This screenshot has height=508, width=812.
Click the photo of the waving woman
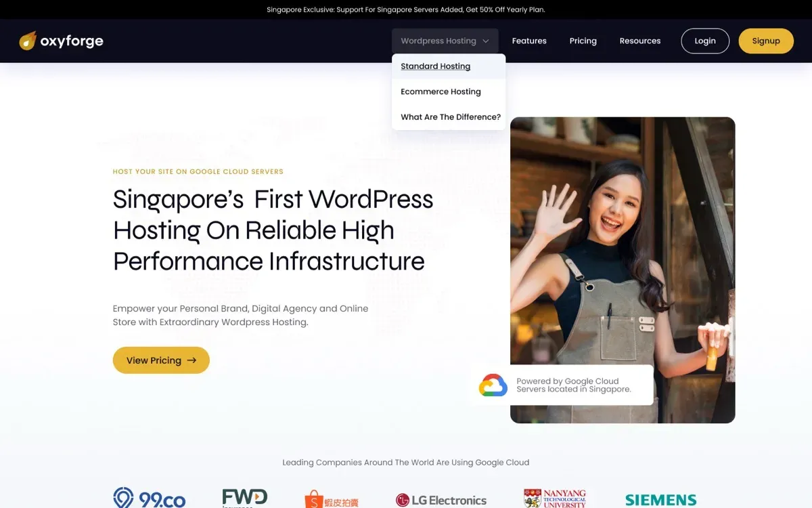point(623,270)
